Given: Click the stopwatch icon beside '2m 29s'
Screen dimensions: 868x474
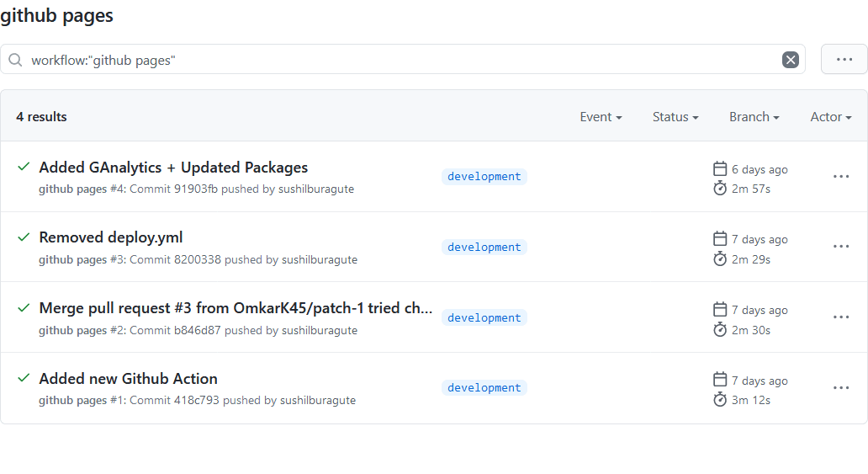Looking at the screenshot, I should click(x=720, y=258).
